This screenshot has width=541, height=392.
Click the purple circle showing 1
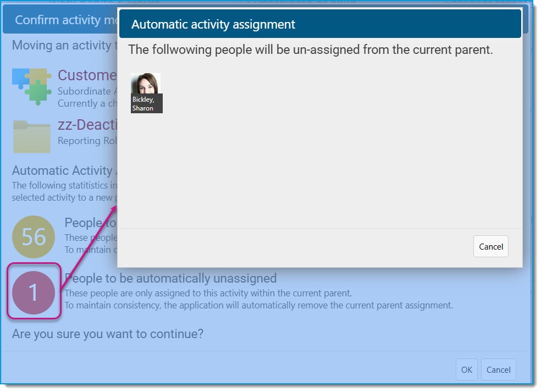34,292
